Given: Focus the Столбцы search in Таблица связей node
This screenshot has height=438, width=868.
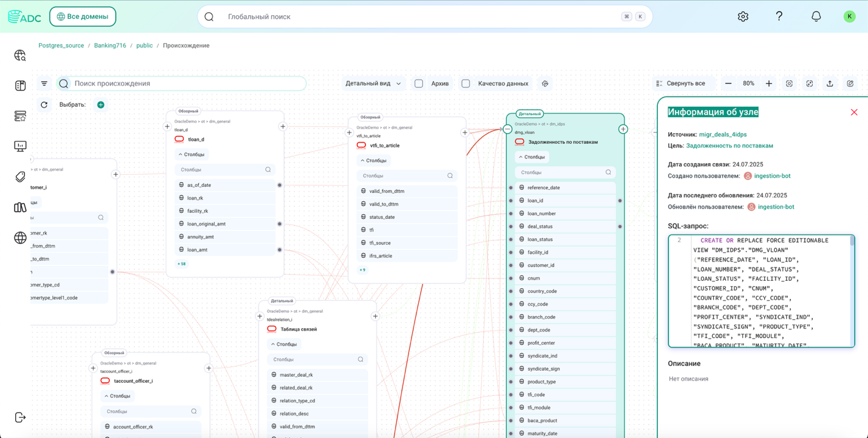Looking at the screenshot, I should 317,360.
